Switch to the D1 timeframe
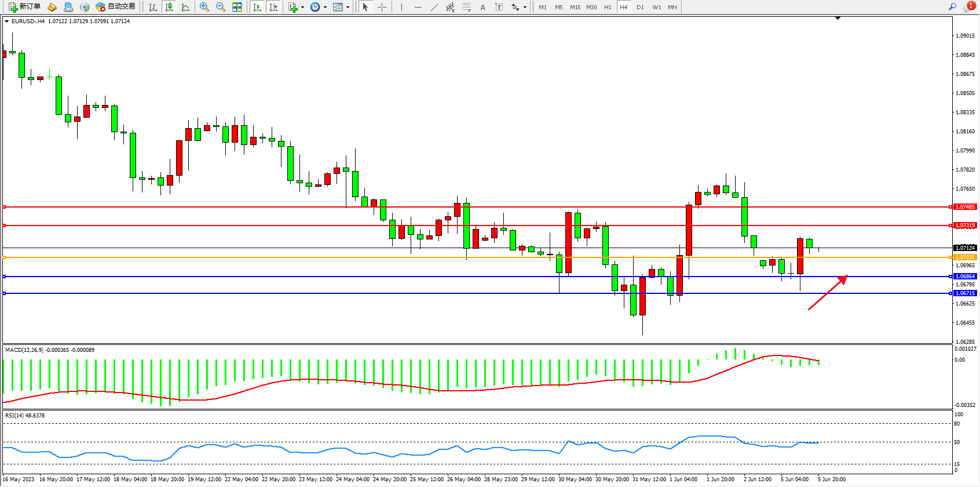The width and height of the screenshot is (980, 487). (x=640, y=7)
